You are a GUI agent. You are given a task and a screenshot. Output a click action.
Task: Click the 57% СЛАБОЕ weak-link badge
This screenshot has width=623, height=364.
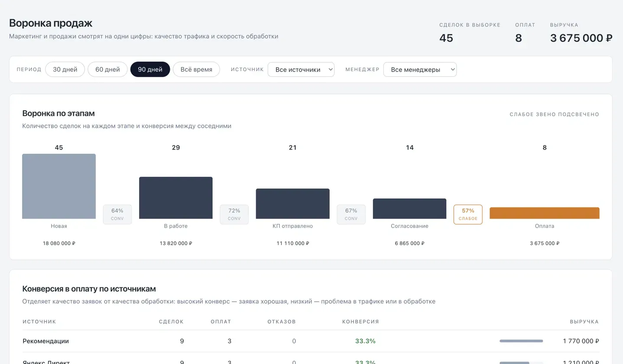tap(468, 214)
